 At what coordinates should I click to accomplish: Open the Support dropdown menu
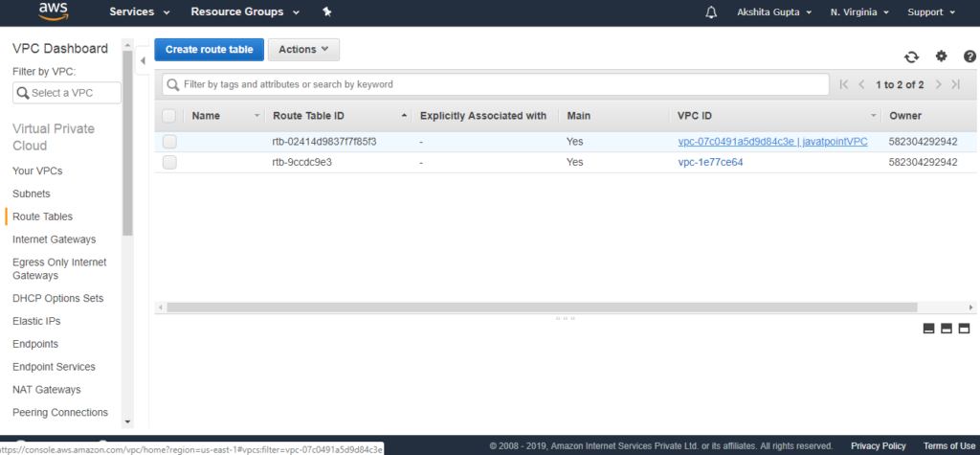click(x=931, y=11)
